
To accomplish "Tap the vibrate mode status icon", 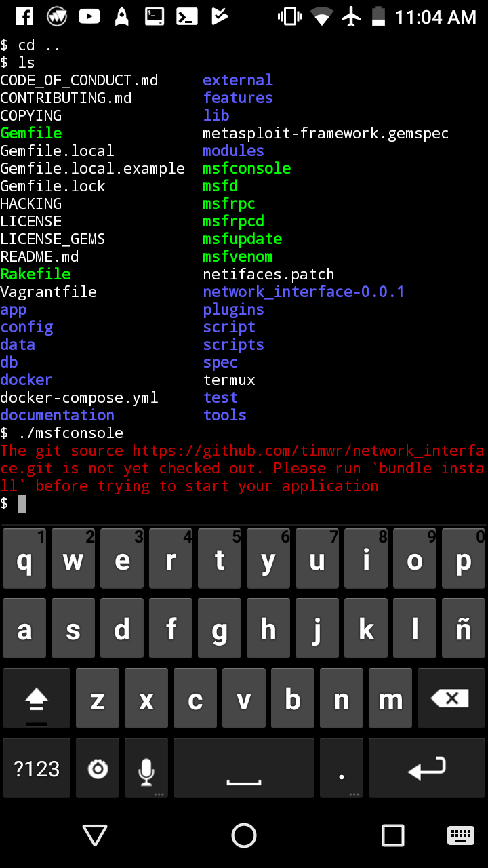I will tap(290, 17).
